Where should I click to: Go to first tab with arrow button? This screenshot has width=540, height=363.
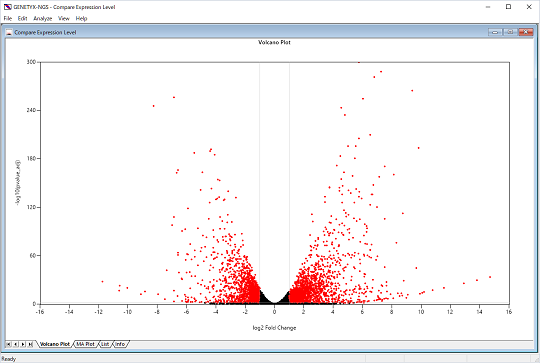(8, 344)
